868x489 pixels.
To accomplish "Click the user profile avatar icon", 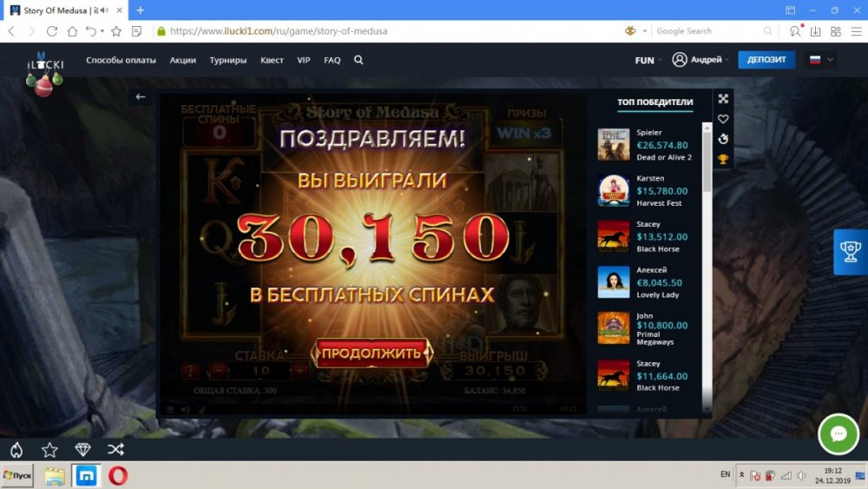I will [x=680, y=59].
